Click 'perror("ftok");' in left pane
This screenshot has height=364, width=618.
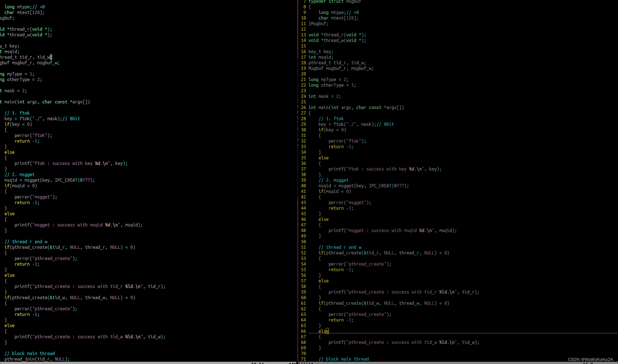(x=33, y=136)
